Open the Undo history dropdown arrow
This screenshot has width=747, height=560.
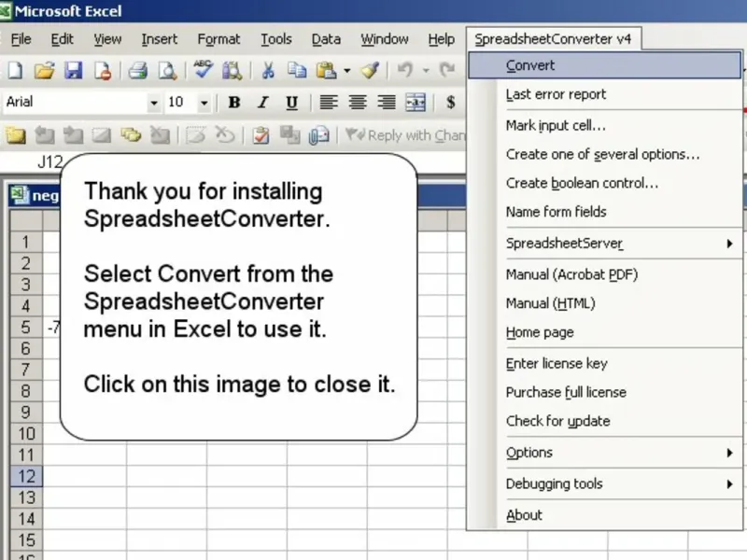pos(426,71)
